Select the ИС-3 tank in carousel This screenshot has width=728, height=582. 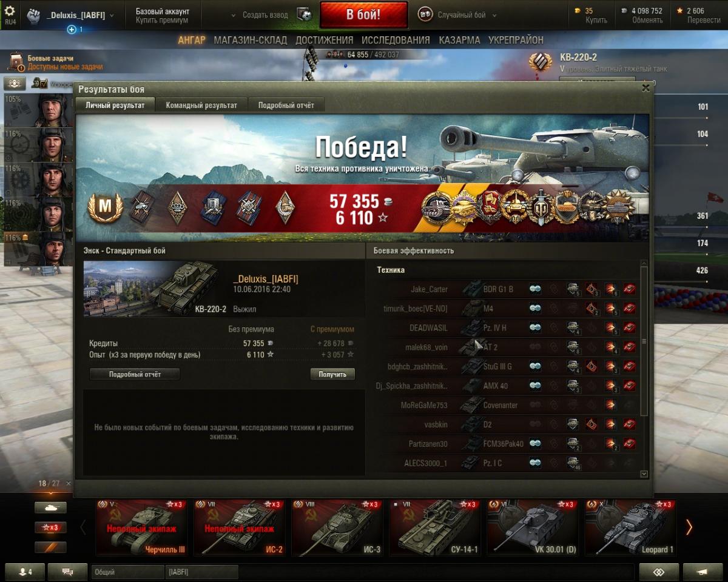[337, 527]
